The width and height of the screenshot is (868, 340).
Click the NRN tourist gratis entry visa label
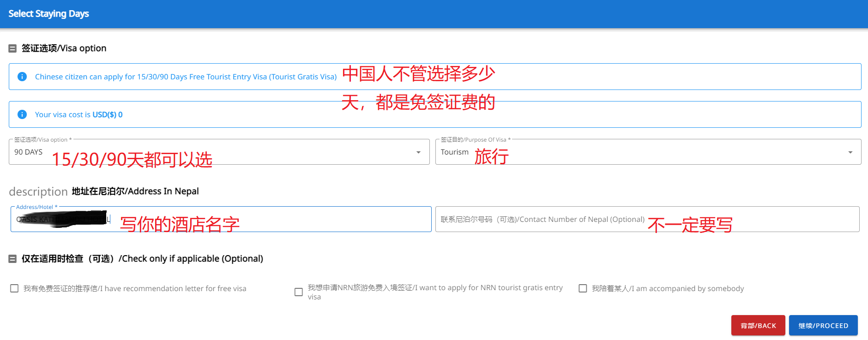tap(435, 292)
